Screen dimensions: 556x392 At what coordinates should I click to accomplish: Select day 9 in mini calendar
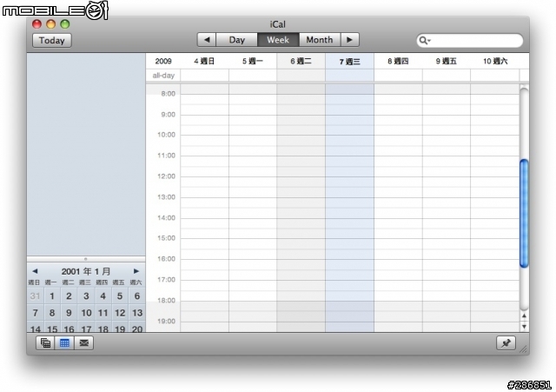coord(69,313)
